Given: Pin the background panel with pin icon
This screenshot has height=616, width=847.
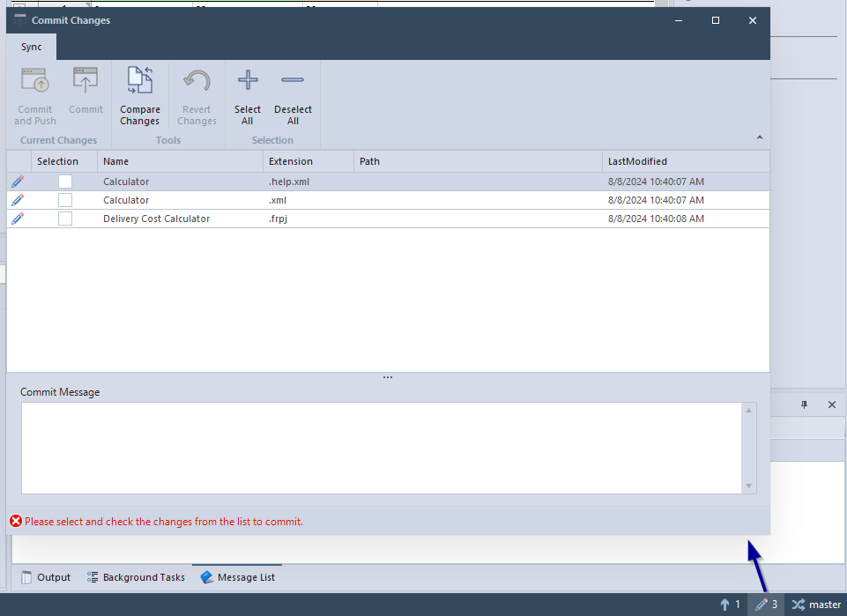Looking at the screenshot, I should (x=804, y=404).
